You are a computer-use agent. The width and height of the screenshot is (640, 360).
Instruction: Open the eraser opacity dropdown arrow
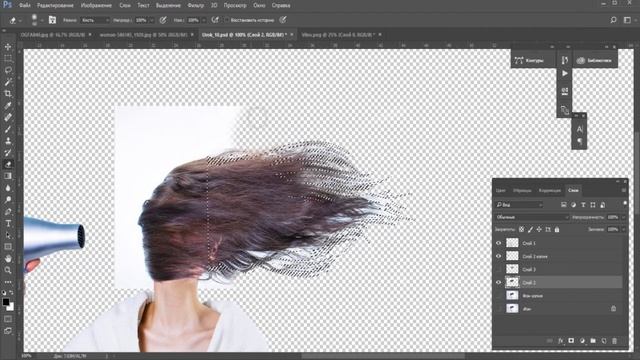click(x=151, y=20)
